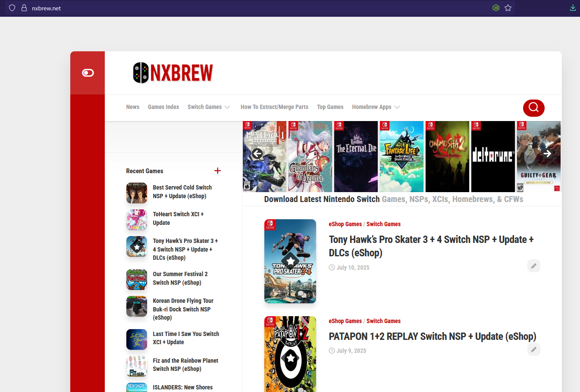The width and height of the screenshot is (580, 392).
Task: Open Our Summer Festival 2 recent link
Action: (180, 278)
